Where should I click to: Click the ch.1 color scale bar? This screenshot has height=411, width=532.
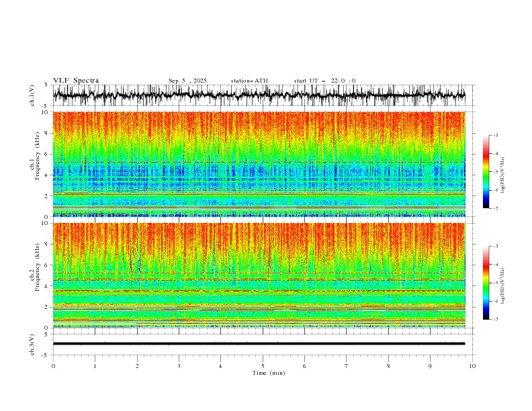pos(486,172)
